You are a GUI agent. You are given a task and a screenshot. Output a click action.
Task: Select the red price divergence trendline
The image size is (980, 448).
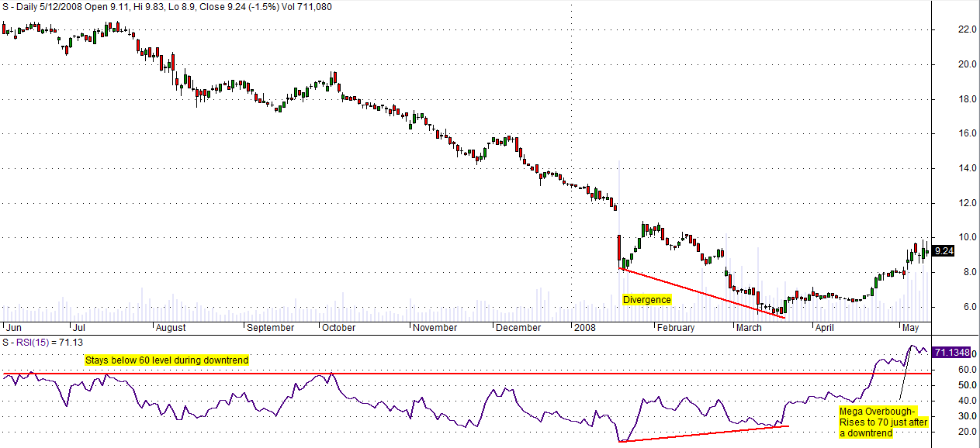702,293
